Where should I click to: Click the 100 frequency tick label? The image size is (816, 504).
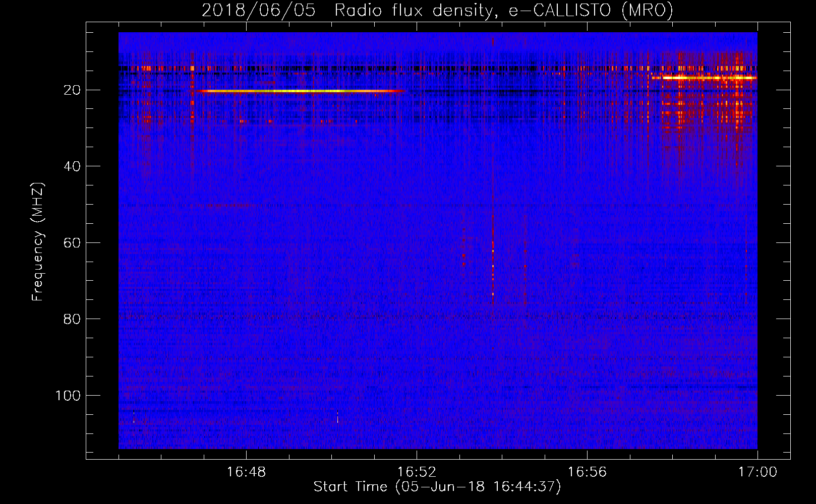[68, 396]
